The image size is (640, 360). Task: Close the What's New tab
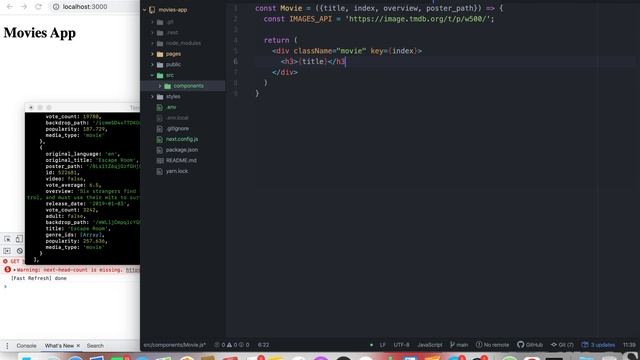(78, 346)
